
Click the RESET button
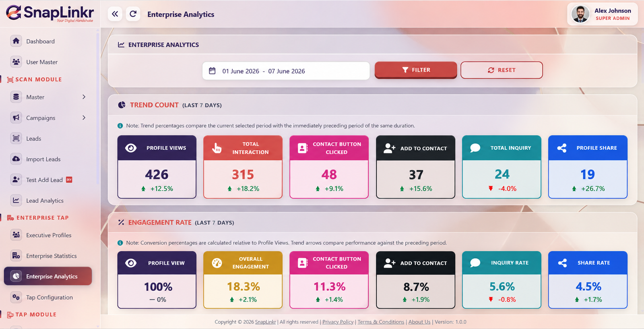click(502, 70)
